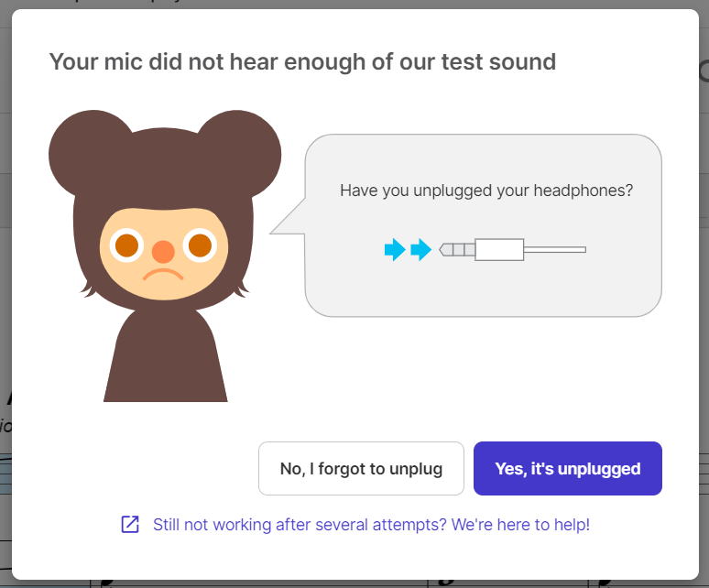709x588 pixels.
Task: Click the mascot's orange nose
Action: [x=162, y=251]
